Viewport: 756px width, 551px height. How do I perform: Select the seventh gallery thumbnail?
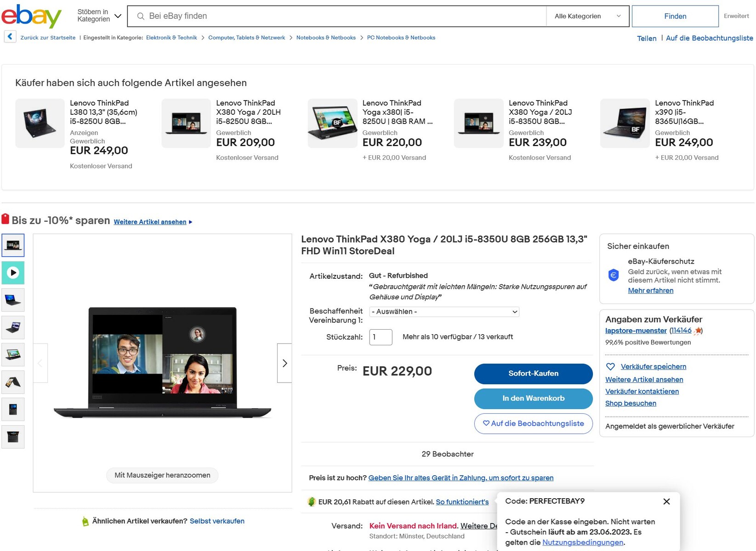pyautogui.click(x=13, y=409)
